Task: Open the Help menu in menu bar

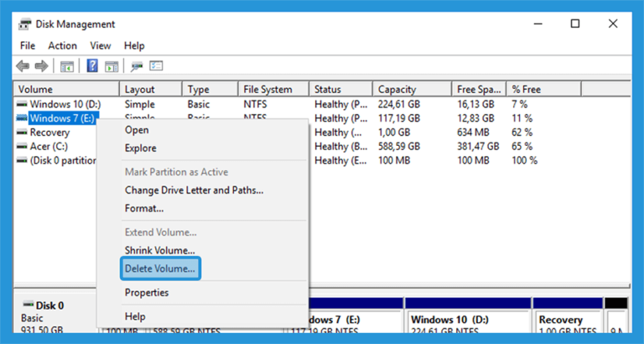Action: pos(134,45)
